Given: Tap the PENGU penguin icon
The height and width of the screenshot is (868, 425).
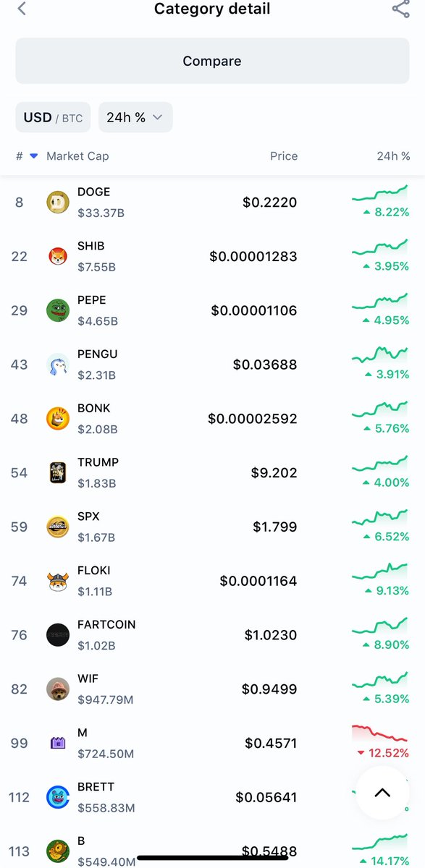Looking at the screenshot, I should coord(58,365).
